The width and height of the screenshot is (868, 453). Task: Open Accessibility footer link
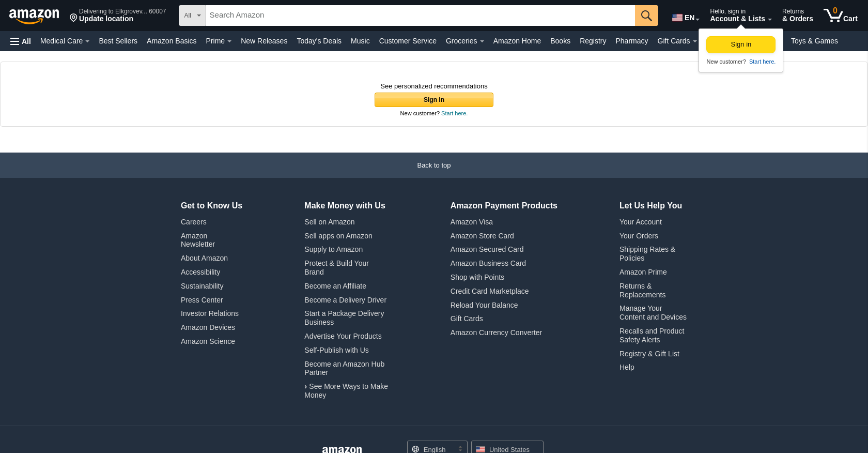tap(200, 272)
